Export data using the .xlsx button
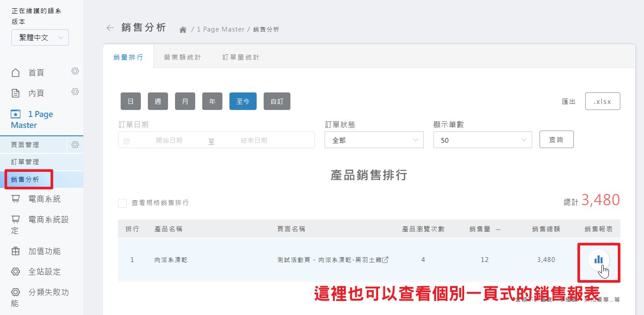This screenshot has width=644, height=315. tap(602, 101)
